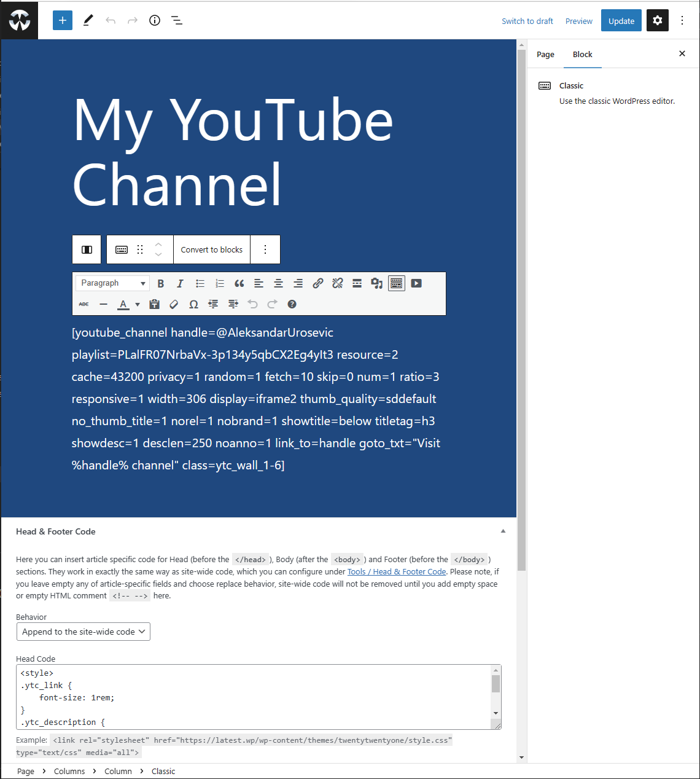700x779 pixels.
Task: Switch to the Block sidebar tab
Action: click(x=583, y=55)
